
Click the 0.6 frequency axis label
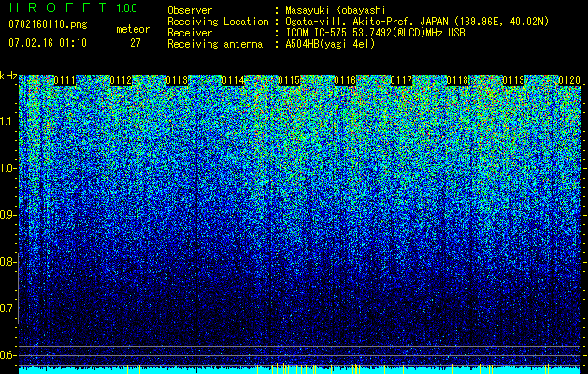(7, 355)
